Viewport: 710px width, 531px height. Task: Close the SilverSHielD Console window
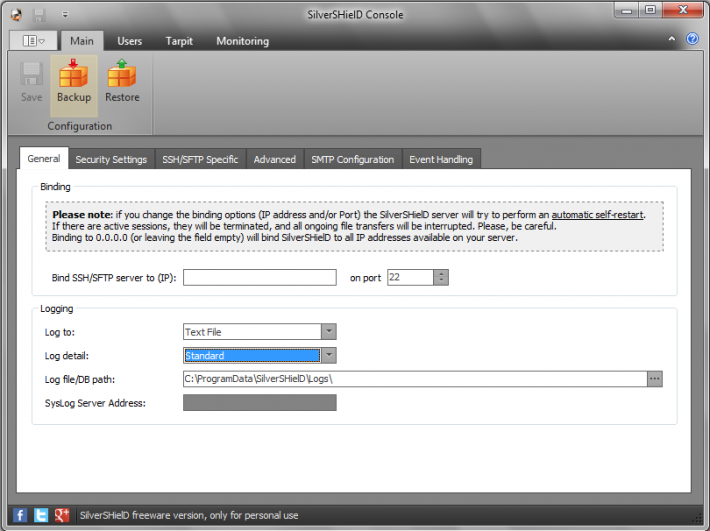click(x=683, y=10)
